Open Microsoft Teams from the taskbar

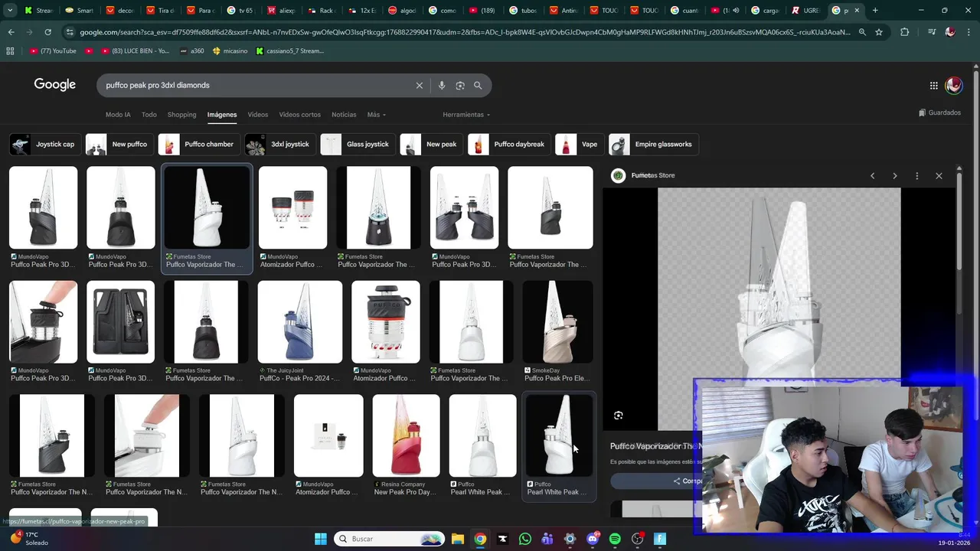coord(547,539)
